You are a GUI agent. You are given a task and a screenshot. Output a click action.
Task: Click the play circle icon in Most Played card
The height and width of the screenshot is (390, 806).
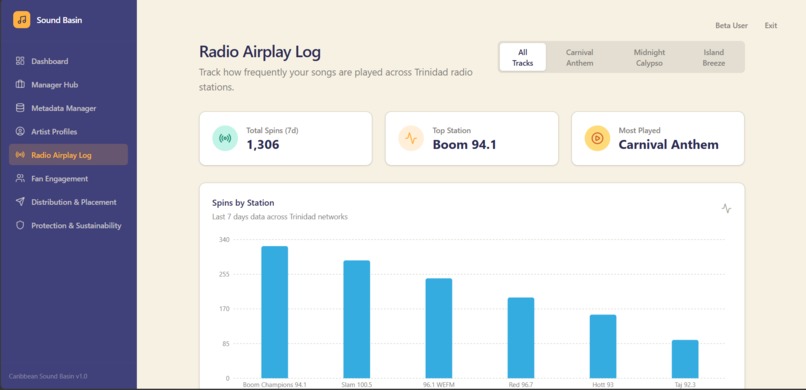pos(597,138)
